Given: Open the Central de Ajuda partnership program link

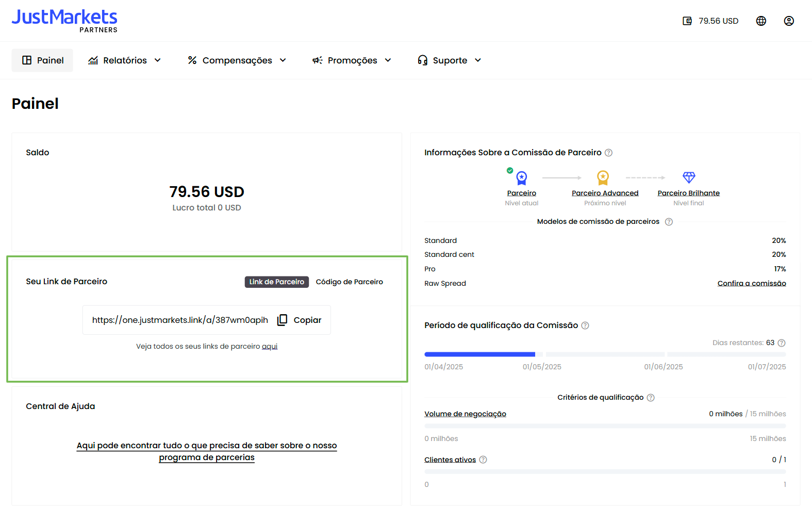Looking at the screenshot, I should [207, 451].
